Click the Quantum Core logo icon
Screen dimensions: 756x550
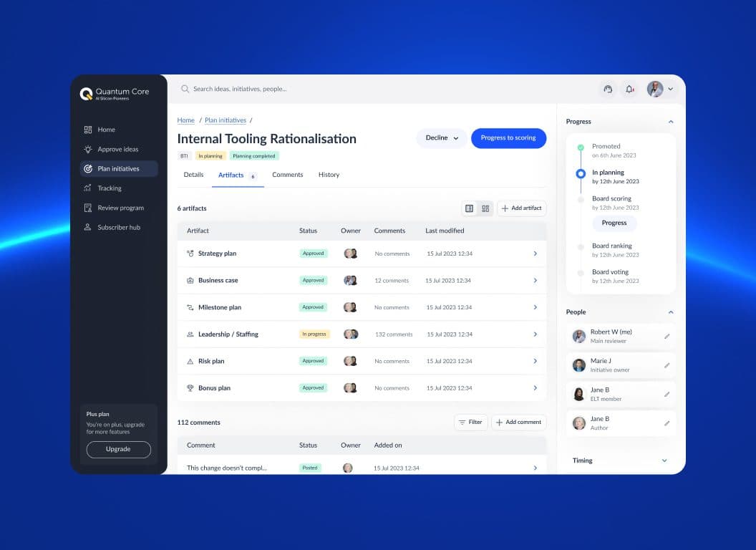[x=86, y=94]
